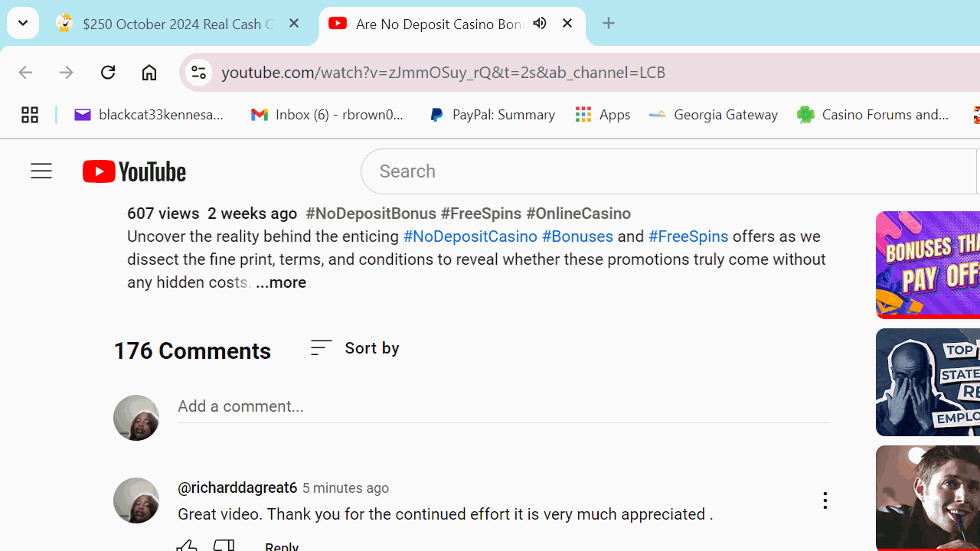Switch to the $250 October 2024 Real Cash tab
Viewport: 980px width, 551px height.
point(178,24)
